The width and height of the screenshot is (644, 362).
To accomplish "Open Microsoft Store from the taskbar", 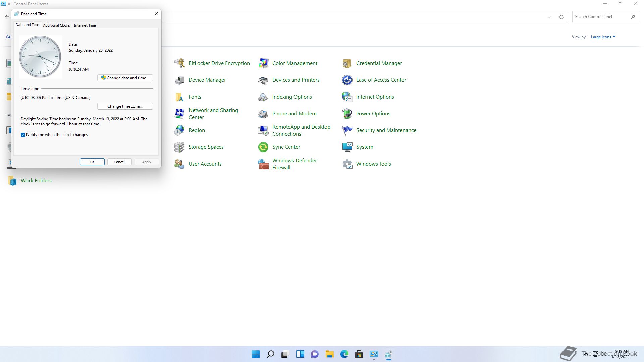I will [359, 354].
